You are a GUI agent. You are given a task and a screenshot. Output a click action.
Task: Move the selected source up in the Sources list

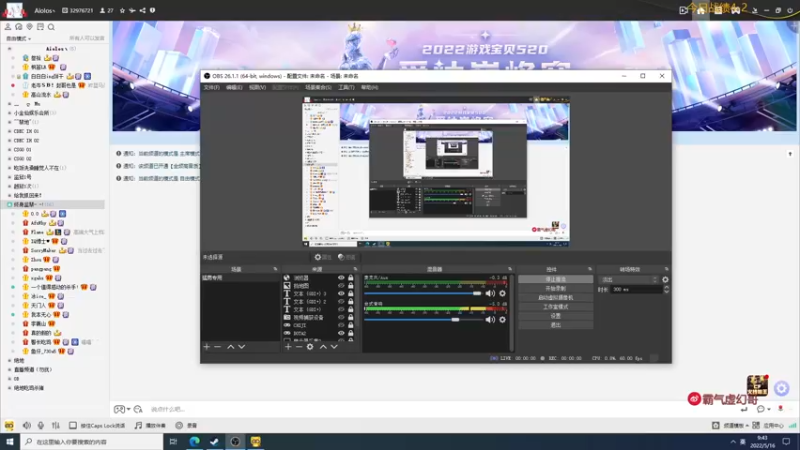323,347
